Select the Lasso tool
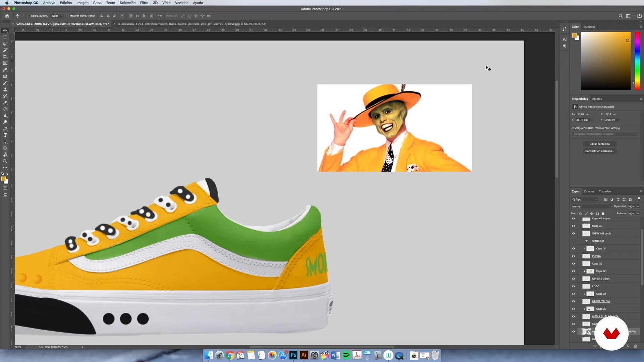 pos(5,44)
